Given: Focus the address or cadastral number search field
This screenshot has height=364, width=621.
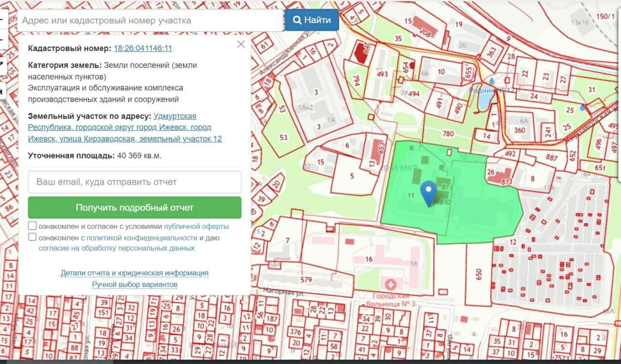Looking at the screenshot, I should click(x=150, y=20).
